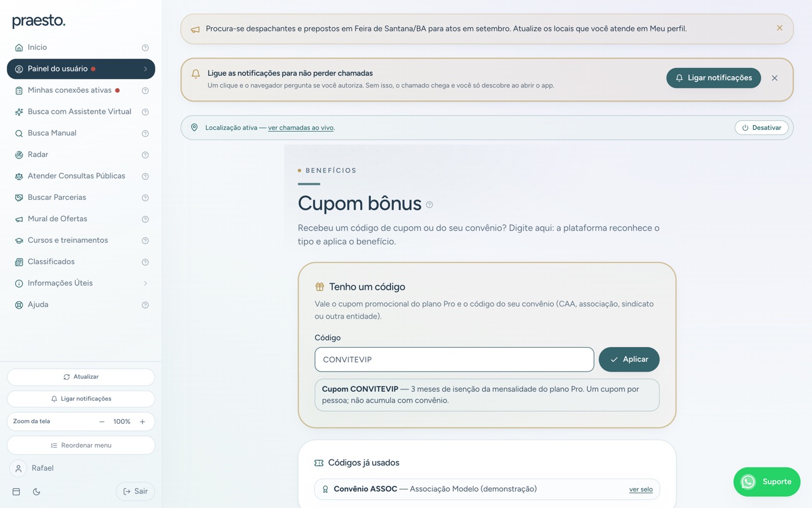
Task: Dismiss the Feira de Santana announcement banner
Action: 780,28
